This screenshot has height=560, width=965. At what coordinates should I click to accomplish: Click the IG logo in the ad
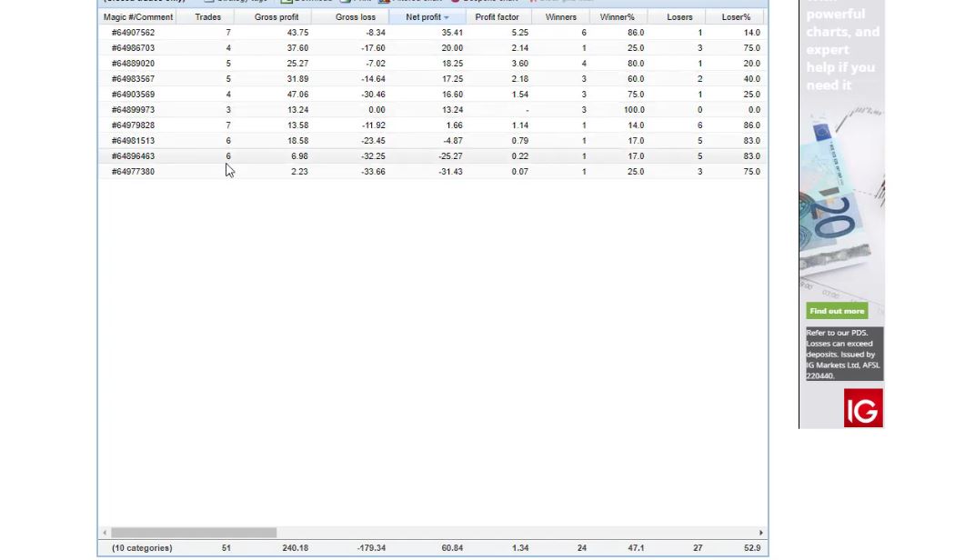tap(862, 408)
